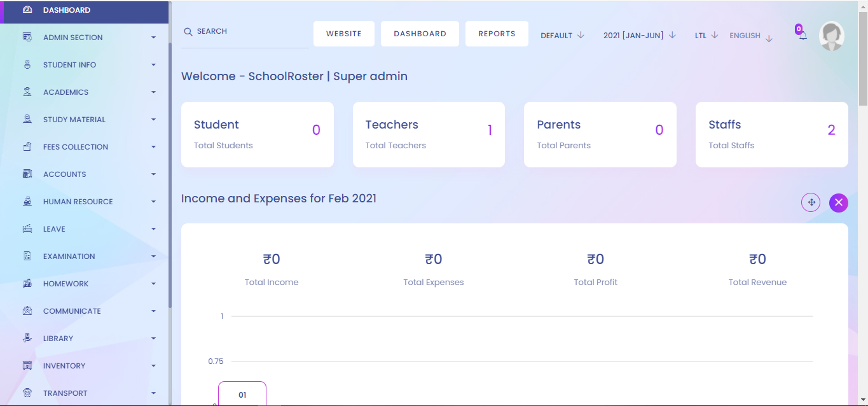Click the Website button
The height and width of the screenshot is (406, 868).
point(344,34)
